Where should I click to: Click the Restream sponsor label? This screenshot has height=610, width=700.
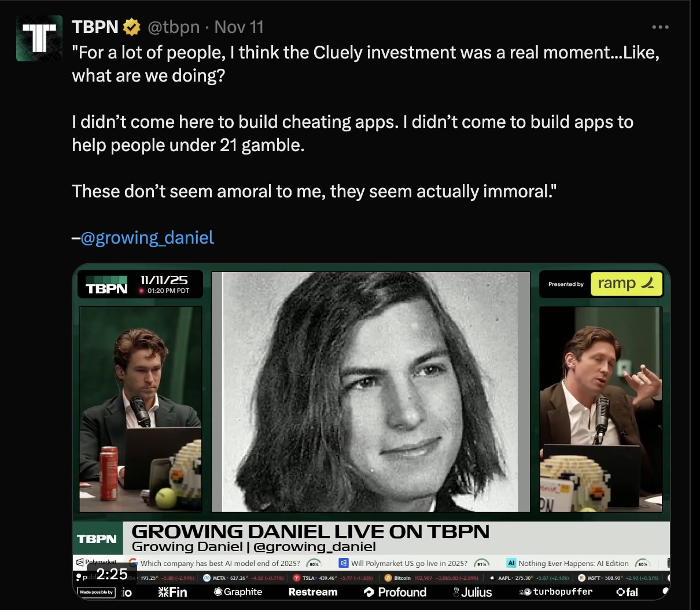(313, 592)
